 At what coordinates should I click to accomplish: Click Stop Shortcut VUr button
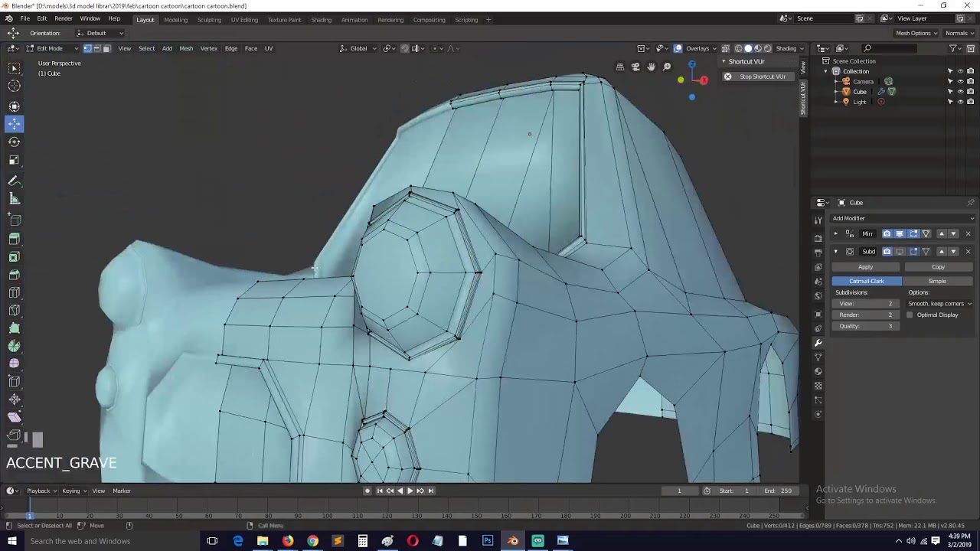pos(756,77)
